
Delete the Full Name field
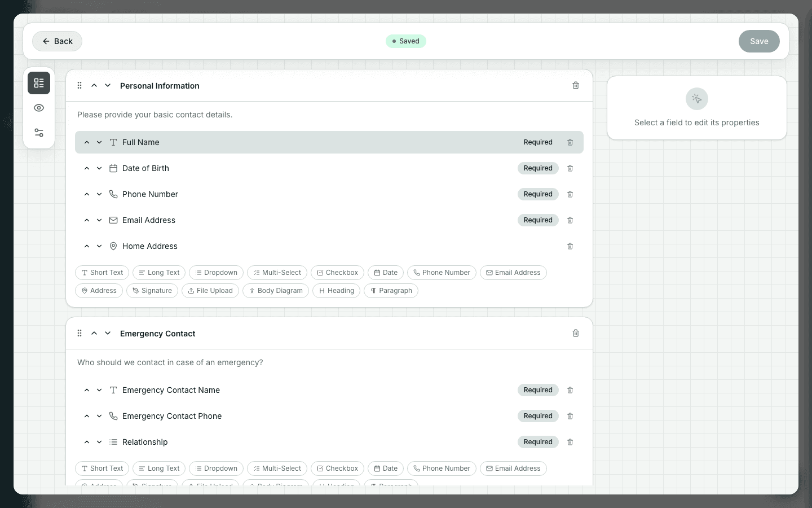coord(570,142)
